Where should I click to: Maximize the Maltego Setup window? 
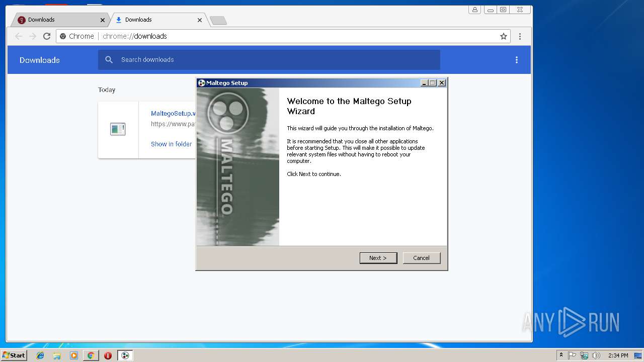(x=433, y=83)
